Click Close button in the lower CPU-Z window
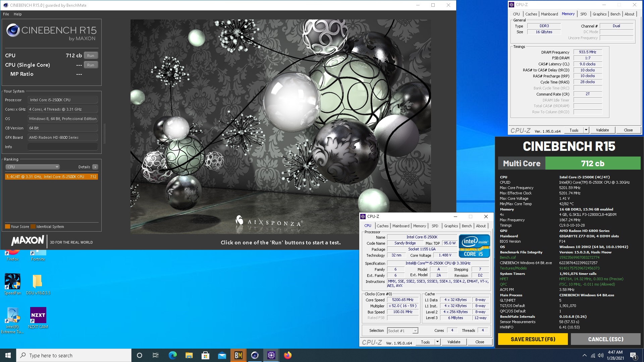This screenshot has width=644, height=362. [480, 342]
